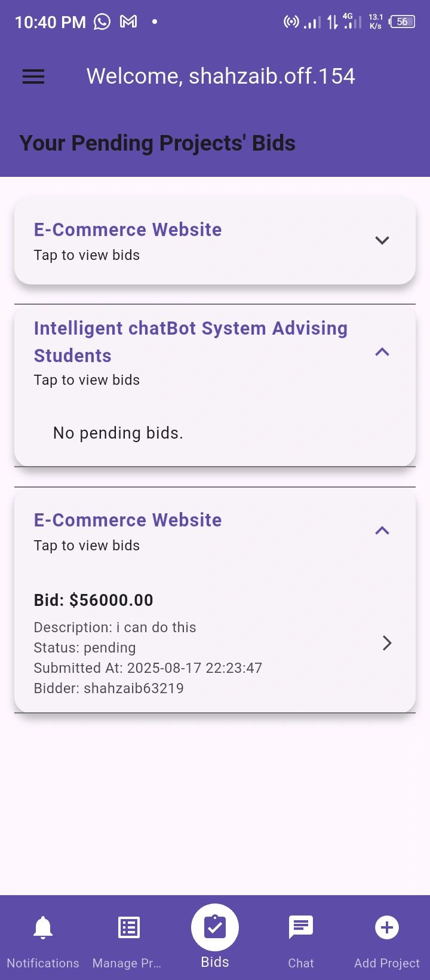
Task: Collapse the Intelligent chatBot System card
Action: (382, 352)
